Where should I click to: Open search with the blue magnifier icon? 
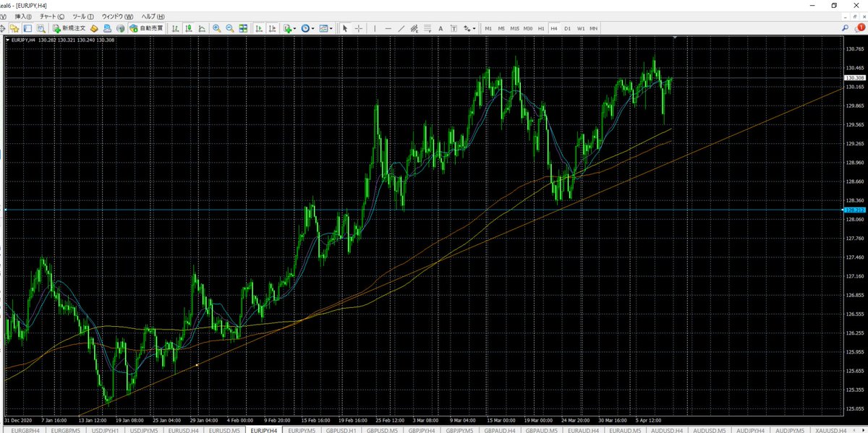point(846,27)
